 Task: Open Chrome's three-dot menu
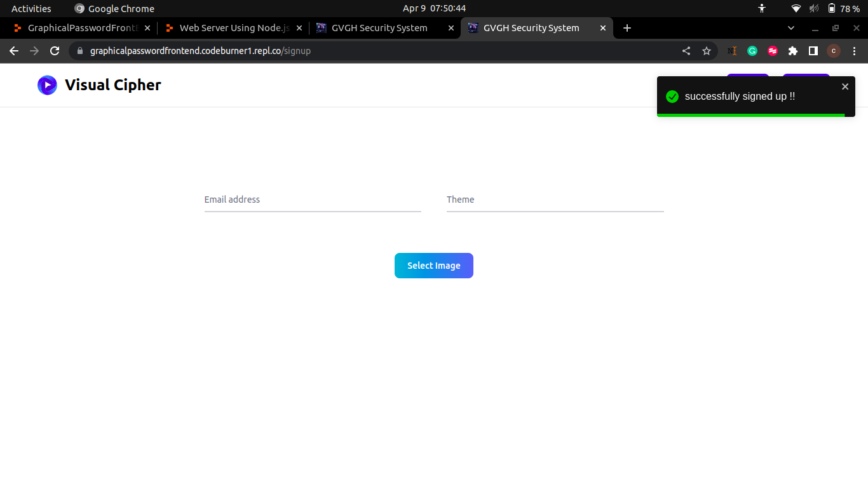coord(855,51)
